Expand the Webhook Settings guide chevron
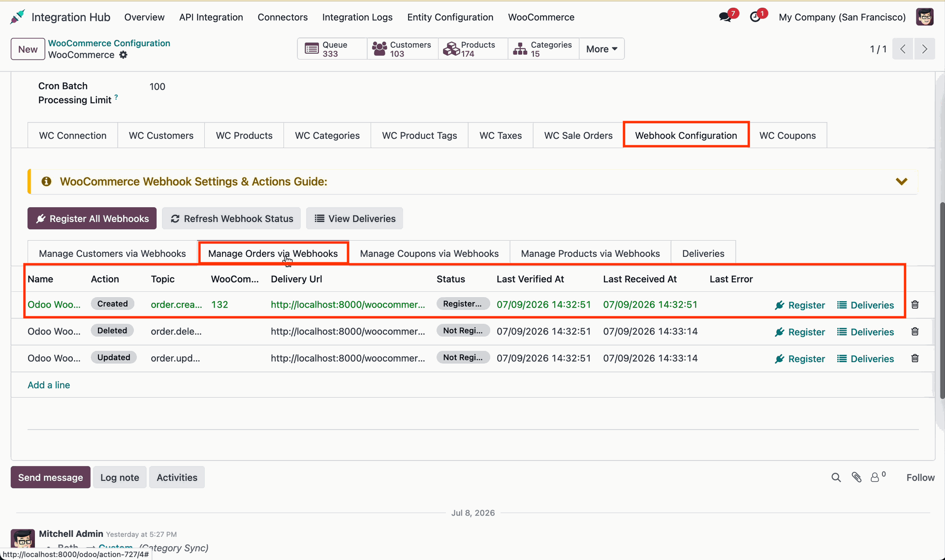The width and height of the screenshot is (945, 560). pyautogui.click(x=902, y=182)
